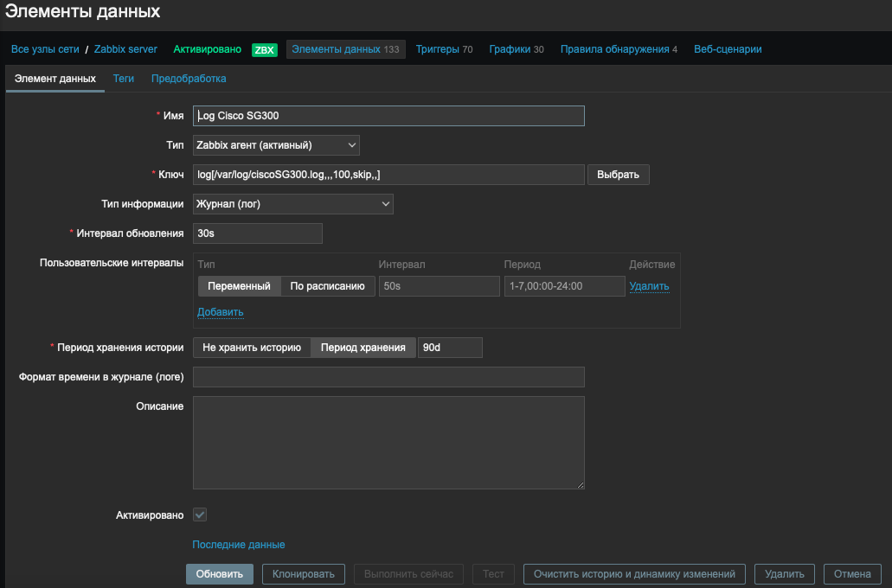Expand the Тип информации dropdown
Image resolution: width=892 pixels, height=588 pixels.
[x=292, y=204]
